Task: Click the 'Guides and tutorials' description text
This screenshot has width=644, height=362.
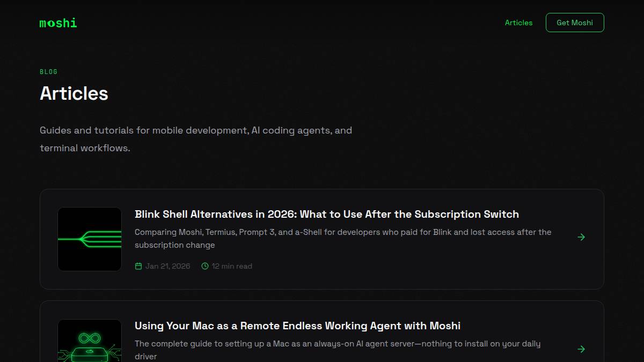Action: coord(196,139)
